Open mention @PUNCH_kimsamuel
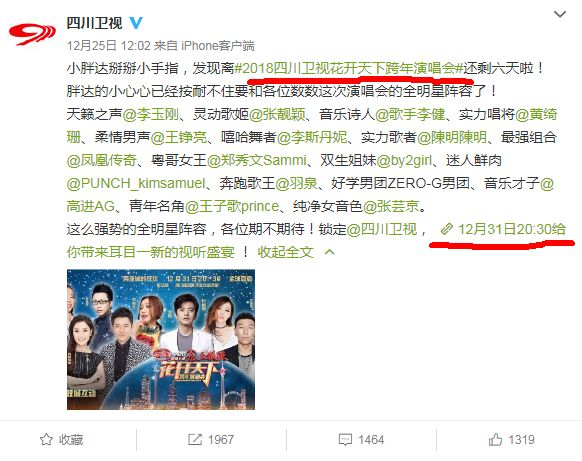This screenshot has width=582, height=461. [136, 183]
